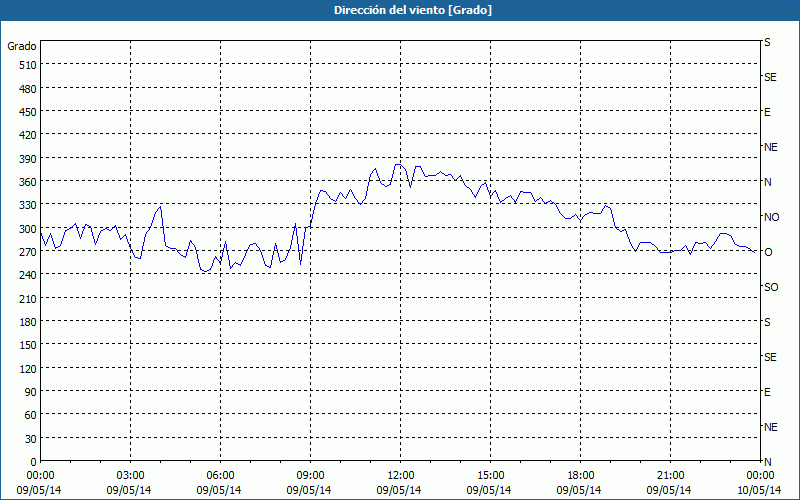800x500 pixels.
Task: Select the 480 degree axis label
Action: coord(29,89)
